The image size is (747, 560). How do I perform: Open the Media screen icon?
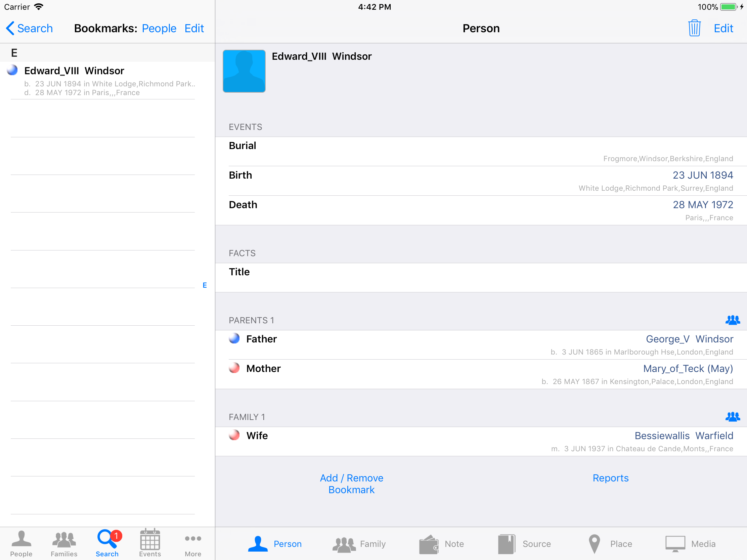[x=675, y=544]
